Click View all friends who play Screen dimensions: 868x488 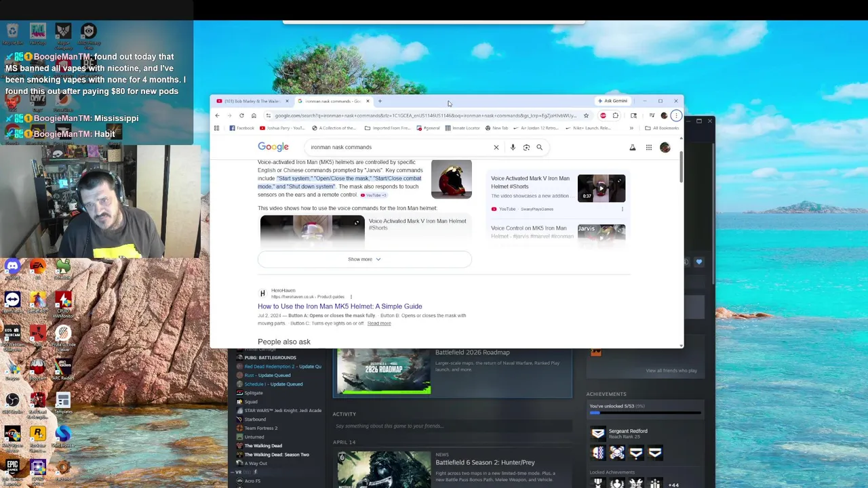pos(671,371)
